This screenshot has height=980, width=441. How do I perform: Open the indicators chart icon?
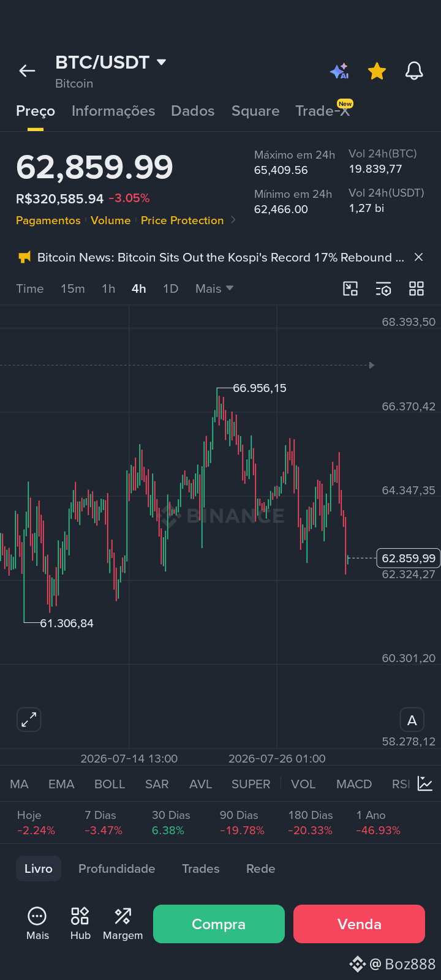click(x=425, y=783)
